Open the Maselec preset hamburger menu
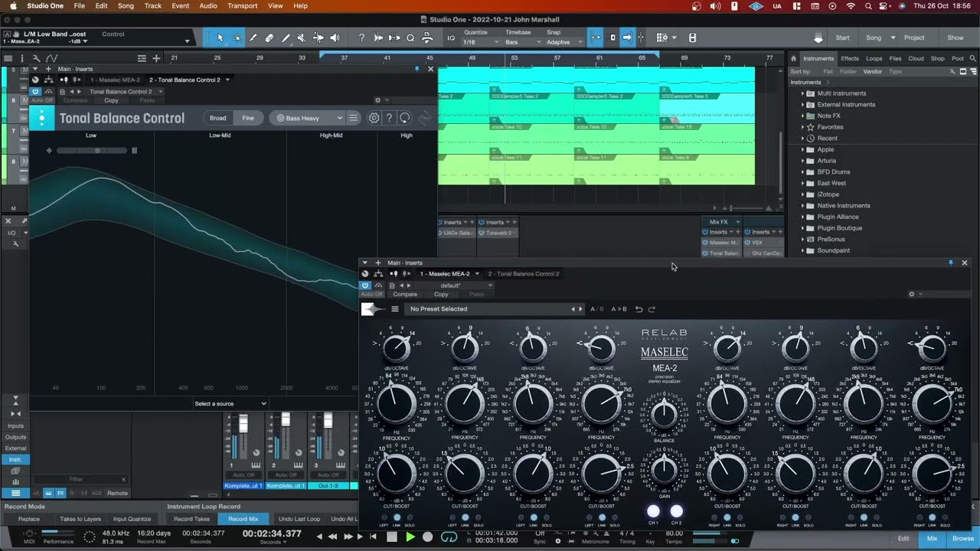 395,309
